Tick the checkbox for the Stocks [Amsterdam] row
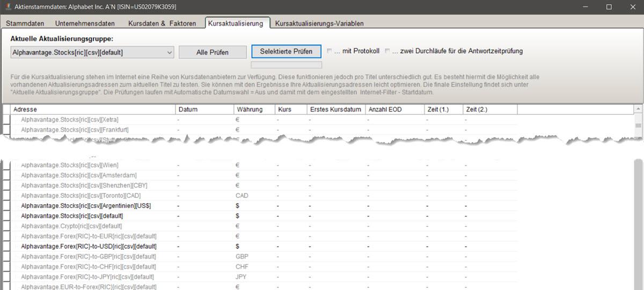The width and height of the screenshot is (644, 290). [x=6, y=175]
